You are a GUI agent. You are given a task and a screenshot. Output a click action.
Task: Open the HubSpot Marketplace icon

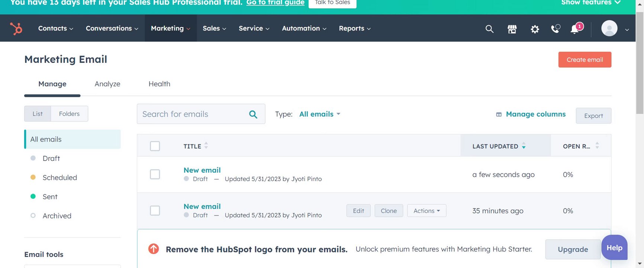512,29
